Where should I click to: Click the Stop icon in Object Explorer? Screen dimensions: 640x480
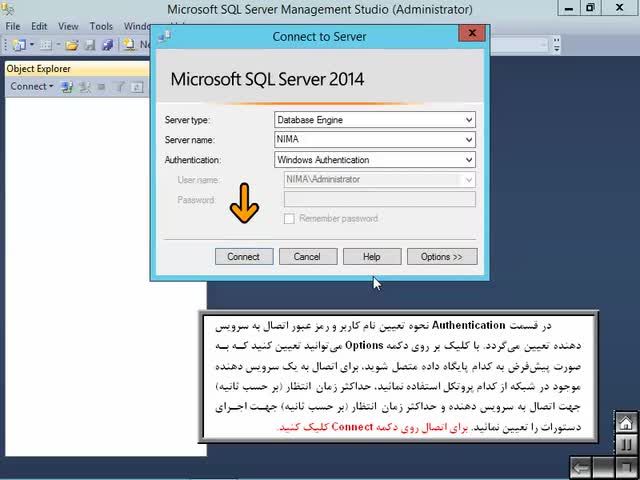click(x=101, y=87)
